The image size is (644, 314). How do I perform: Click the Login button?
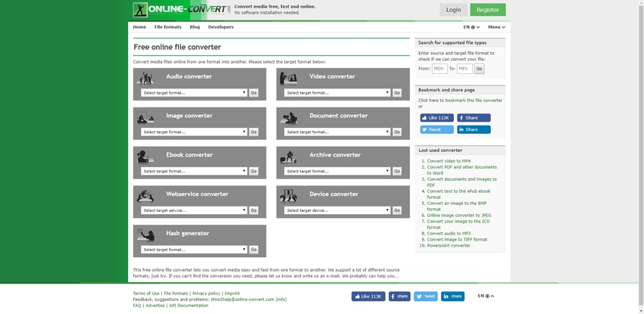pyautogui.click(x=453, y=10)
